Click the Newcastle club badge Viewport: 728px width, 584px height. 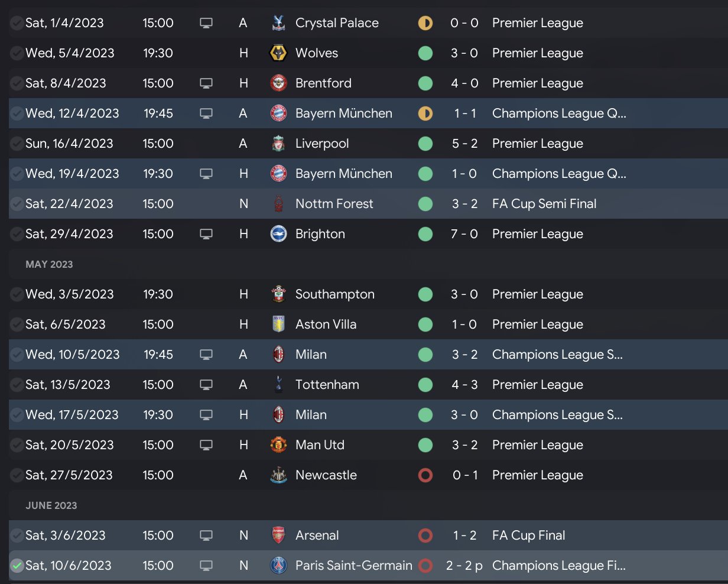pos(278,475)
